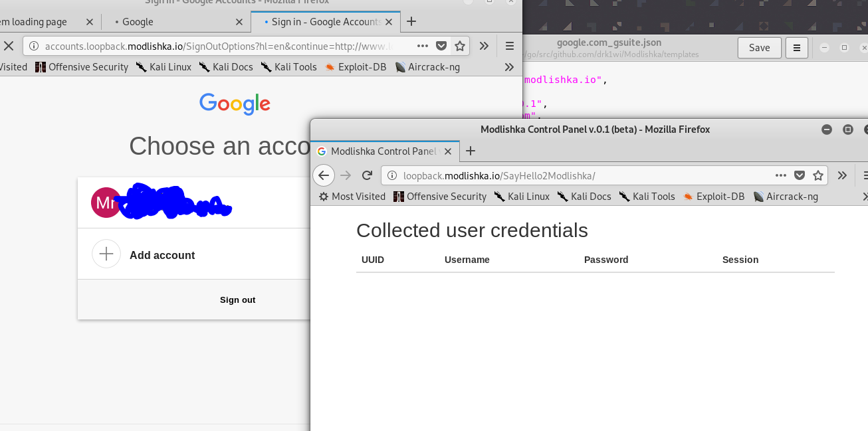Click google.com_gsuite.json title in text editor
This screenshot has width=868, height=431.
[609, 43]
